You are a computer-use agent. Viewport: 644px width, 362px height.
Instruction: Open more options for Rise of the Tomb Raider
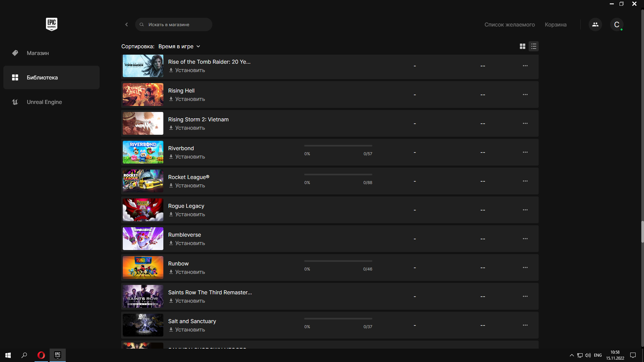click(525, 66)
